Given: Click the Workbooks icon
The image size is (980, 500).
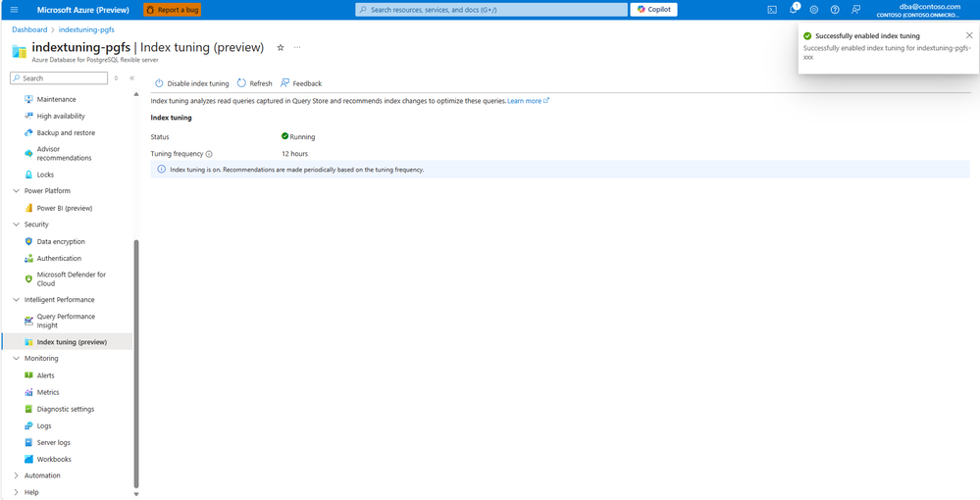Looking at the screenshot, I should [28, 459].
